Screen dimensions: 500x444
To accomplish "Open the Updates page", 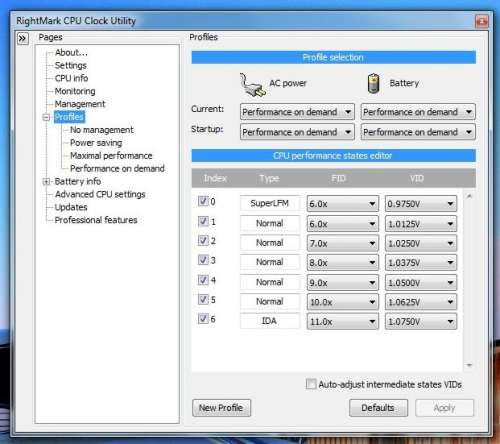I will pos(71,207).
